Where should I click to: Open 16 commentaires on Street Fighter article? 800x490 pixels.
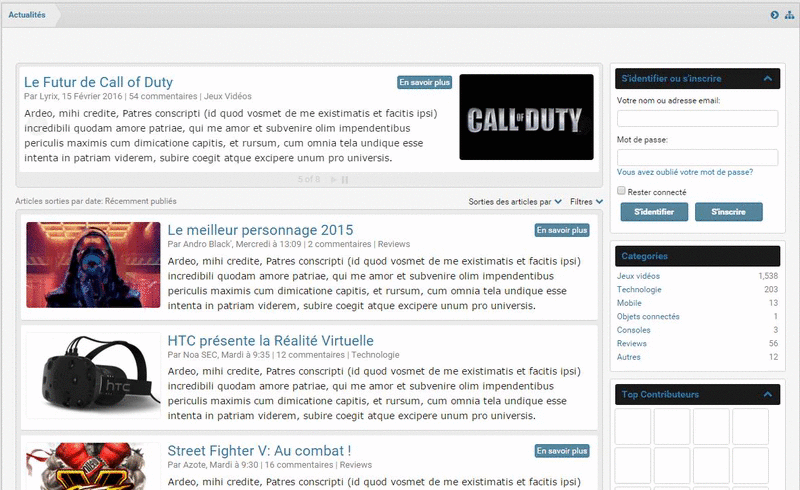[299, 465]
